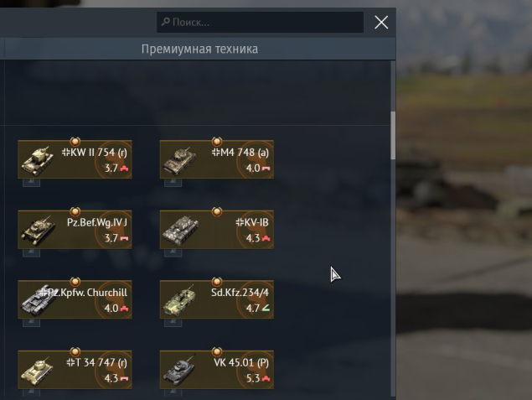
Task: Select the Sd.Kfz.234/4 armored car card
Action: 217,299
